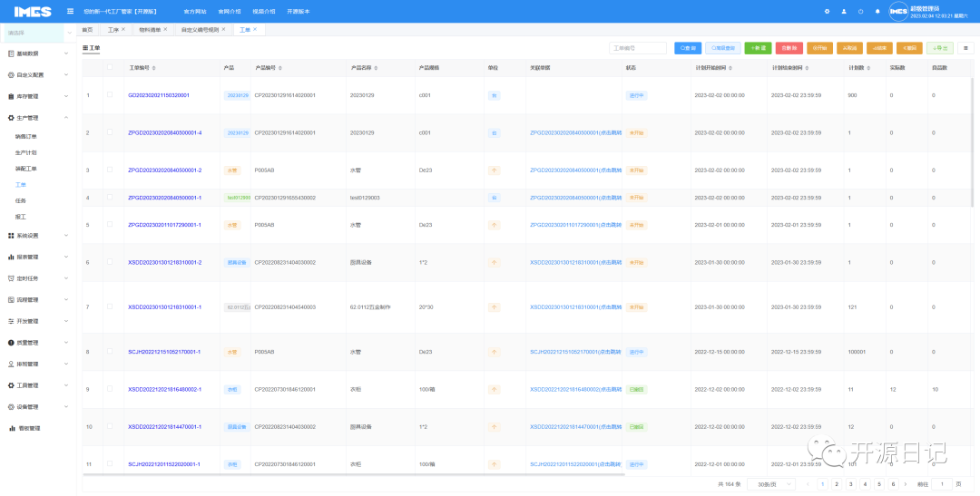This screenshot has height=496, width=980.
Task: Close the 自定义编号规则 tab
Action: click(x=223, y=29)
